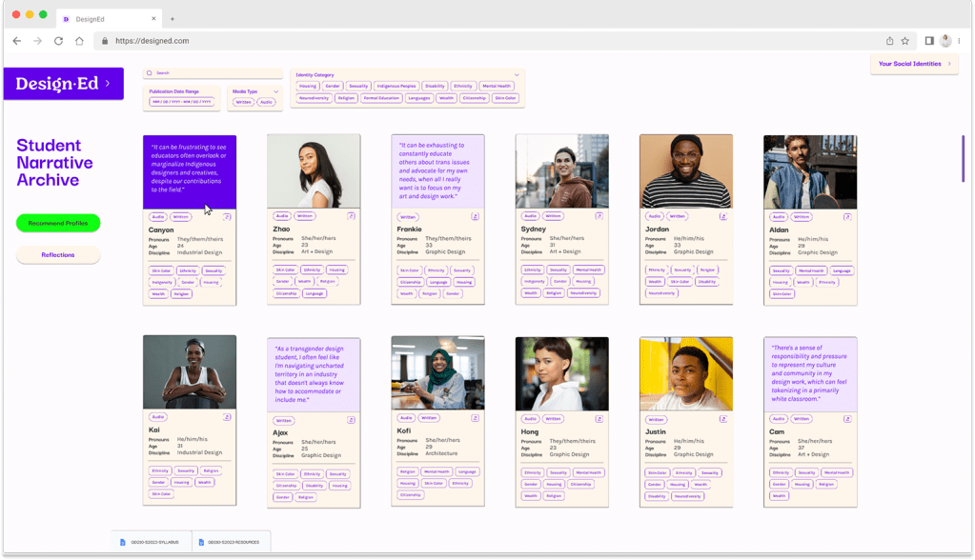Open the GD210-S2023-SYLLABUS document icon
Screen dimensions: 975x560
click(x=123, y=542)
